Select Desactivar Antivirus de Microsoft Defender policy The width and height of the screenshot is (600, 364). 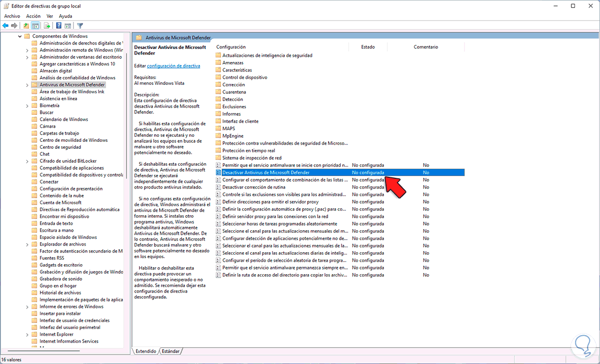(x=339, y=172)
